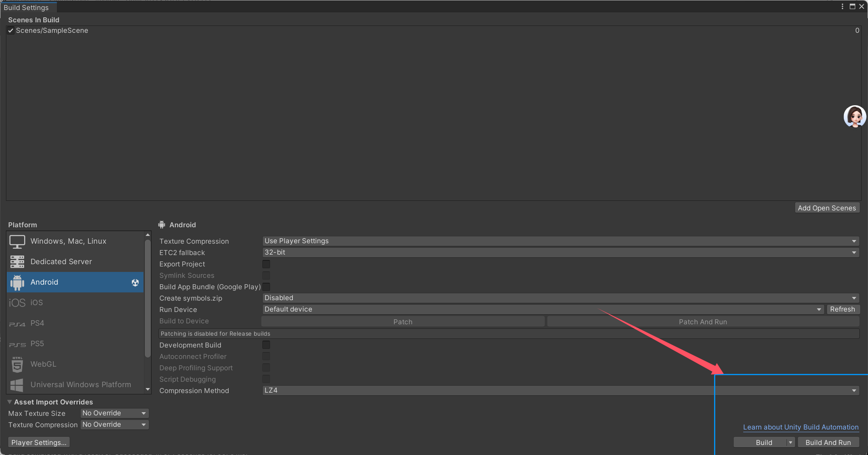
Task: Open Learn about Unity Build Automation link
Action: pyautogui.click(x=801, y=427)
